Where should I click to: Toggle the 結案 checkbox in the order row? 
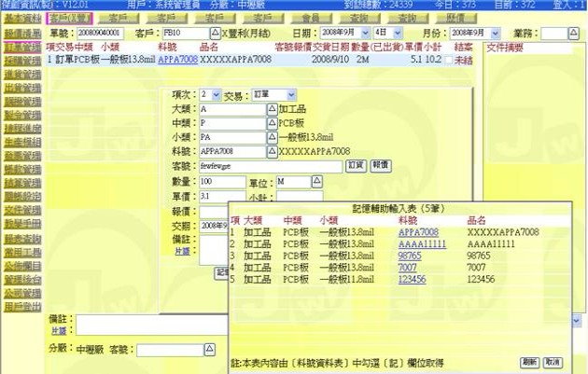[447, 59]
